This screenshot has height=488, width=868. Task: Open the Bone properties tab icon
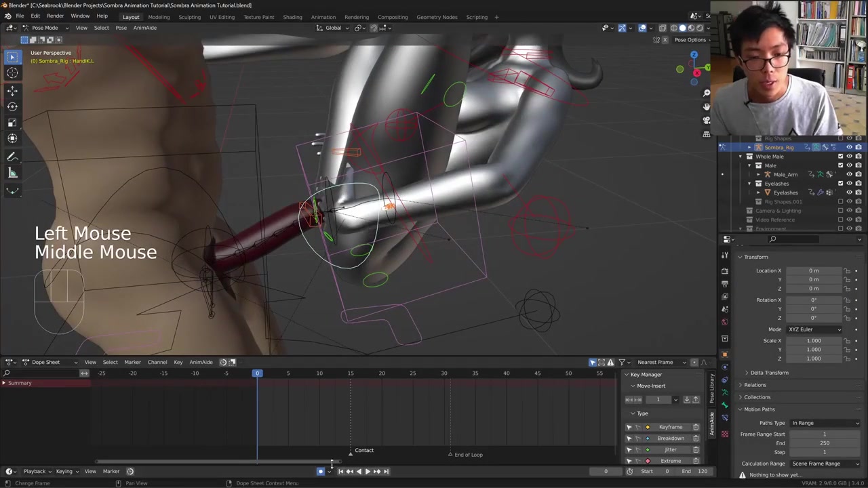[x=724, y=405]
